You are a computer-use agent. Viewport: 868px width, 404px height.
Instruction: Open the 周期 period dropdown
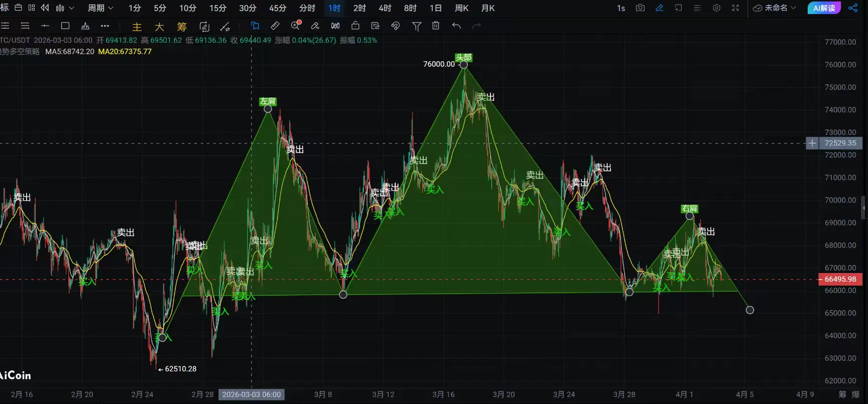tap(100, 8)
